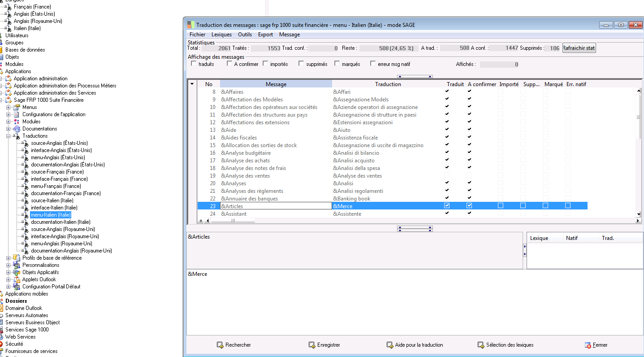Uncheck Traduit for row 23 &Articles

pos(447,206)
